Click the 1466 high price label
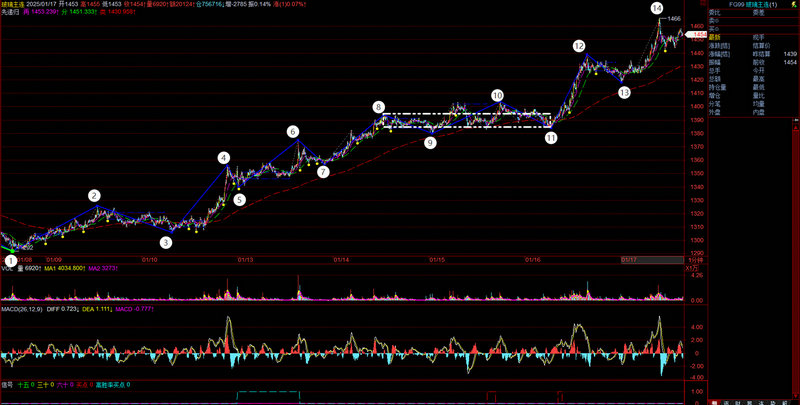This screenshot has height=405, width=800. click(674, 19)
